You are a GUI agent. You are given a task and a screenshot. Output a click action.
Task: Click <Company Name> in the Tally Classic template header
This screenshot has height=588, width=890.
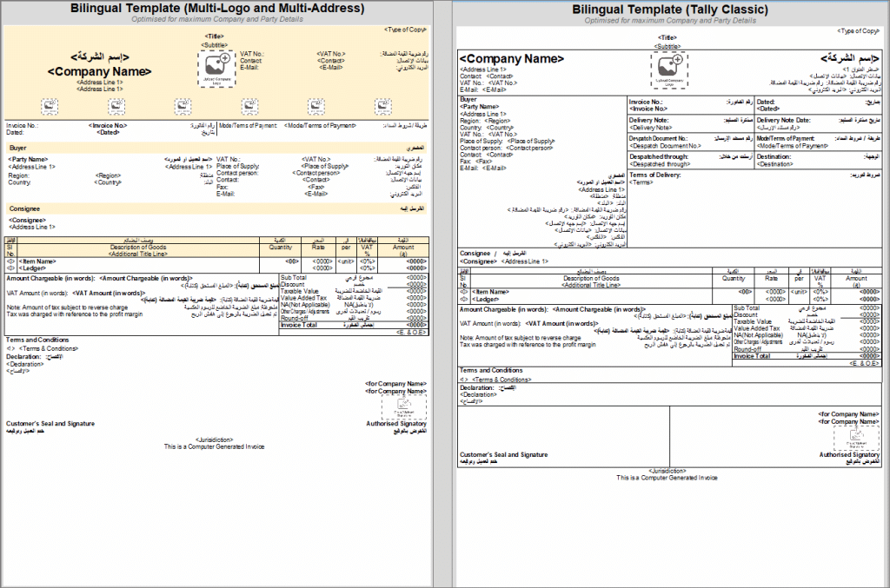coord(511,59)
